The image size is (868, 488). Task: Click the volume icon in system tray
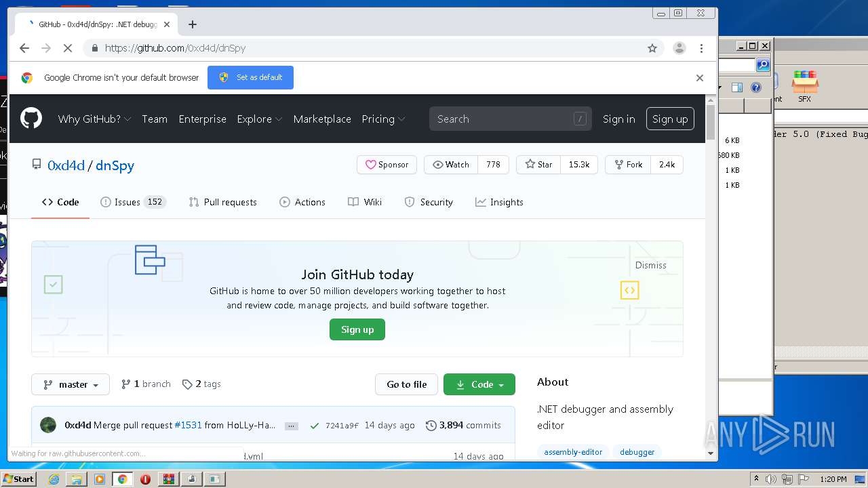[x=770, y=479]
